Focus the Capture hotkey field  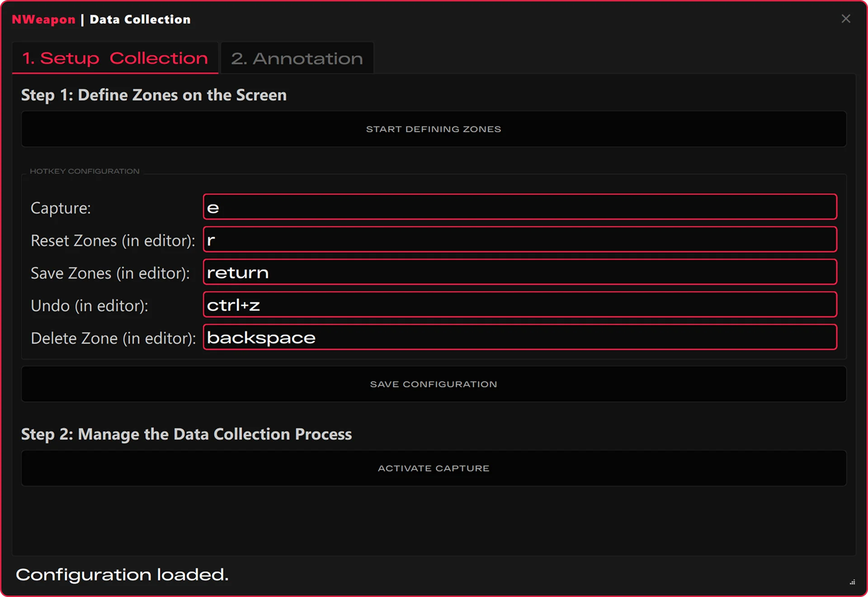(519, 207)
